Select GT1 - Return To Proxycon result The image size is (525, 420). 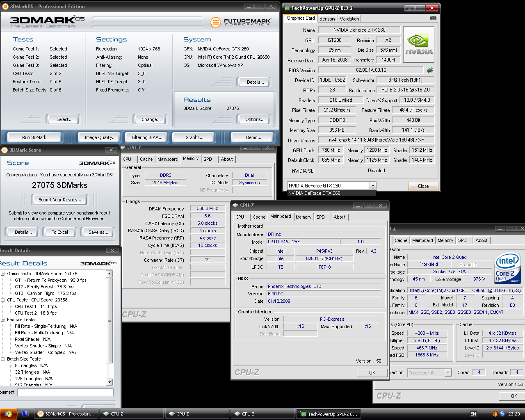51,280
